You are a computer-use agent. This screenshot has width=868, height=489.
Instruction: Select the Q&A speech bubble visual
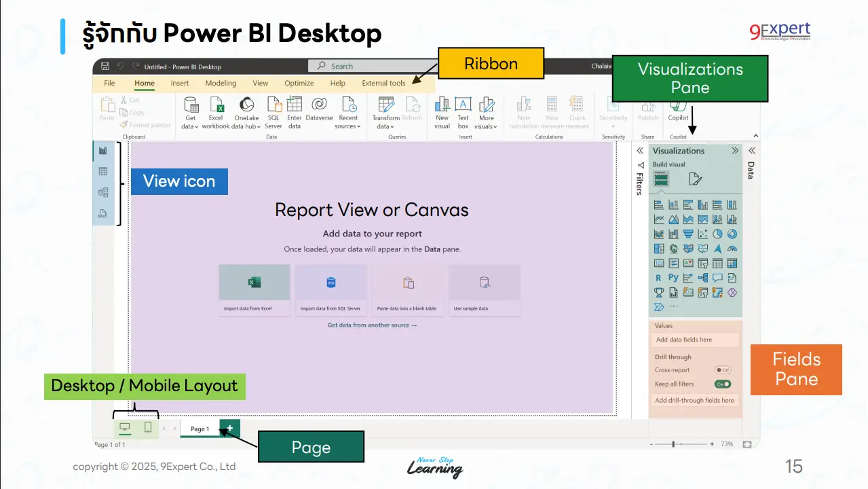(718, 278)
